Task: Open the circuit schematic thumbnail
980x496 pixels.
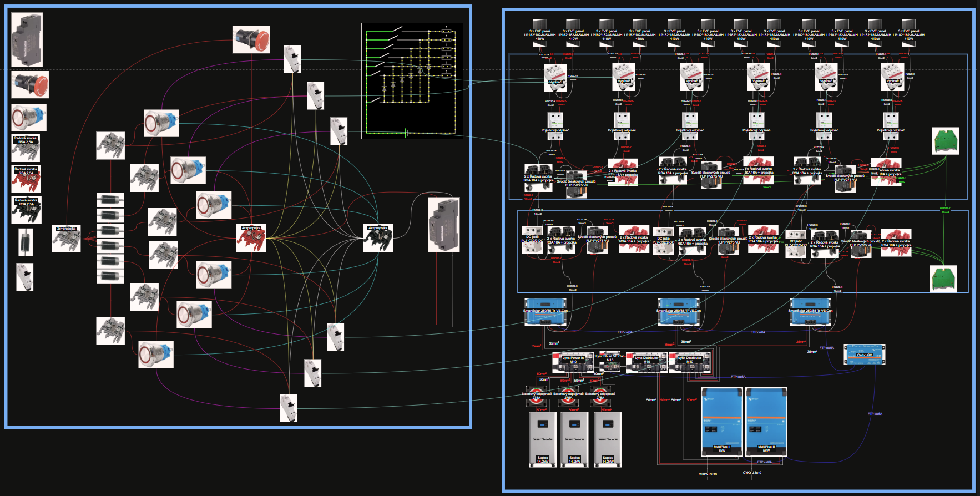Action: coord(412,81)
